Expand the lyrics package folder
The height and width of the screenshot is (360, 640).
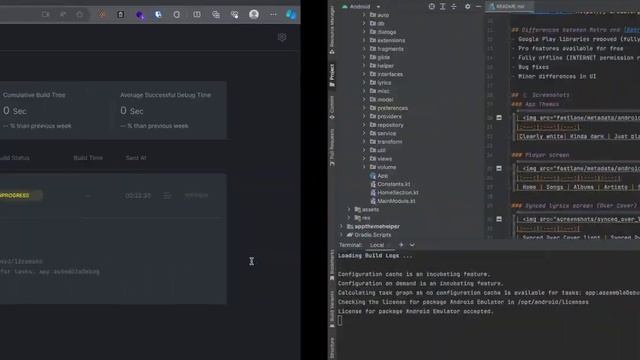click(x=364, y=82)
